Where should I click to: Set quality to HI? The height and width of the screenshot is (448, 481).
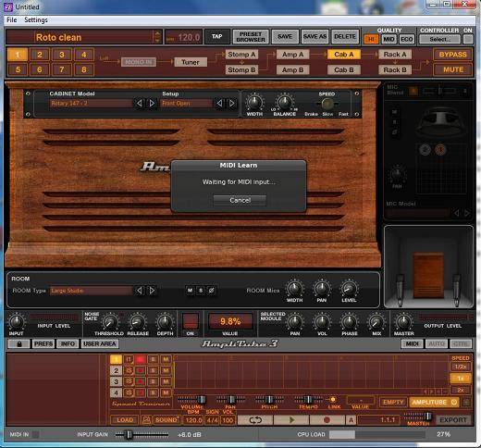point(371,39)
